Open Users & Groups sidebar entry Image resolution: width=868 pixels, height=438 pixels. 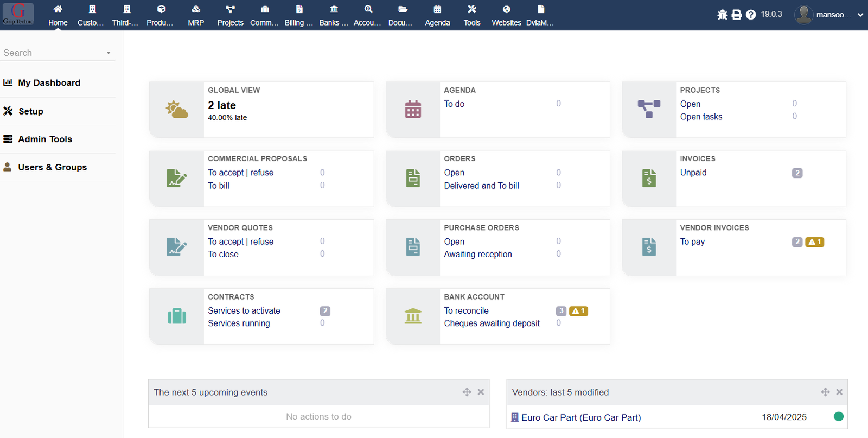pos(52,167)
